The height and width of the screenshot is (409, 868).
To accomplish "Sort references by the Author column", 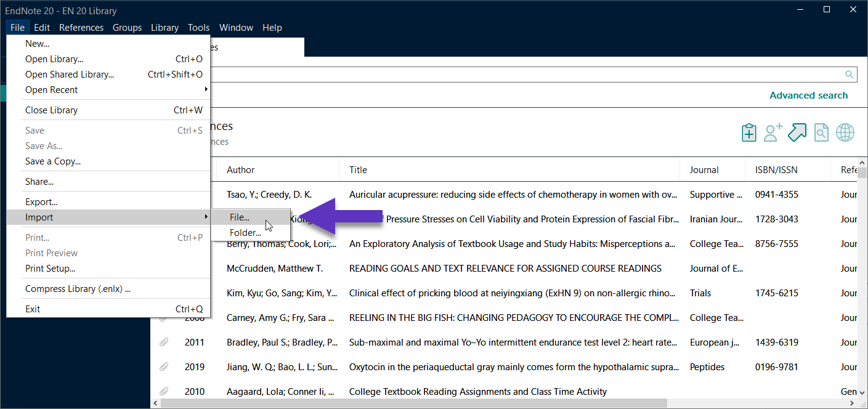I will (x=240, y=169).
